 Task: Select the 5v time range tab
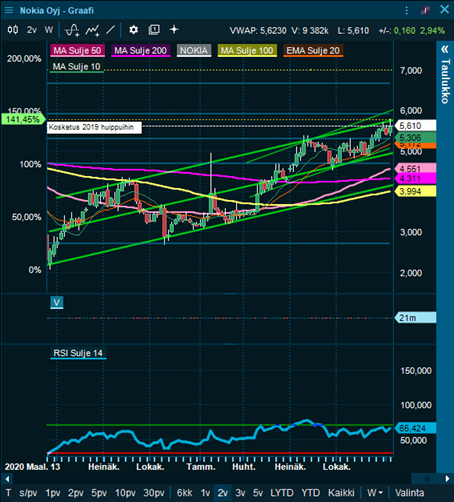258,493
